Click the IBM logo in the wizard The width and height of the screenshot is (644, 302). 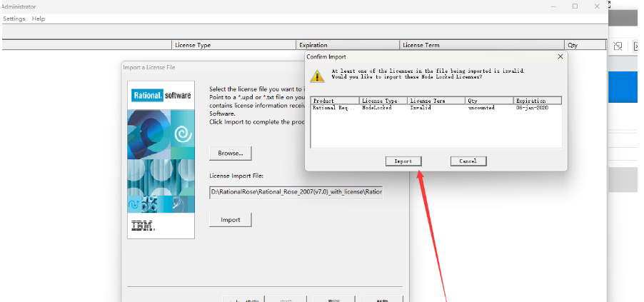(143, 225)
